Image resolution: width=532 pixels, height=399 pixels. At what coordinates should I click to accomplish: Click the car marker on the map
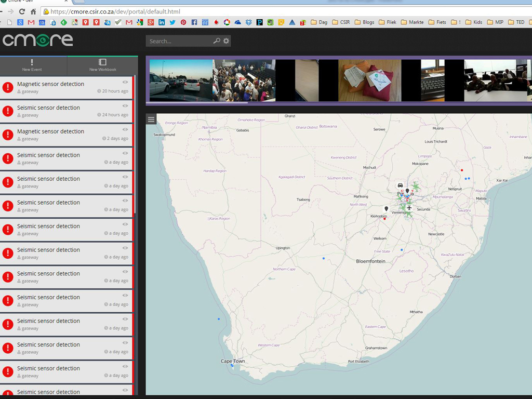(x=400, y=185)
